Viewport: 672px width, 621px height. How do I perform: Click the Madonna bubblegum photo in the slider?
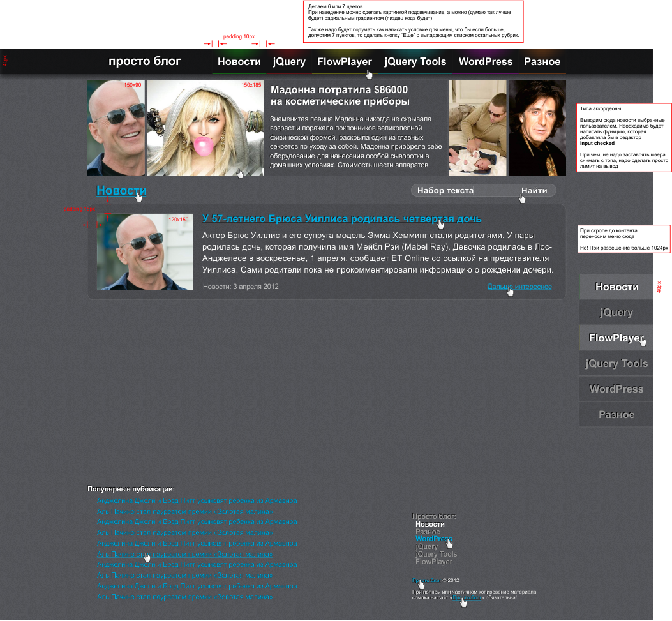205,127
